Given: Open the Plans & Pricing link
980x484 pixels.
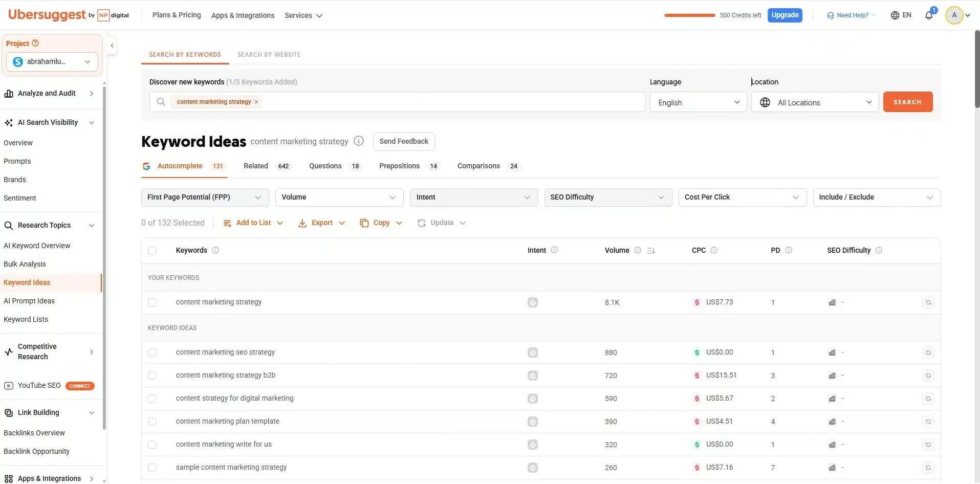Looking at the screenshot, I should pos(177,15).
